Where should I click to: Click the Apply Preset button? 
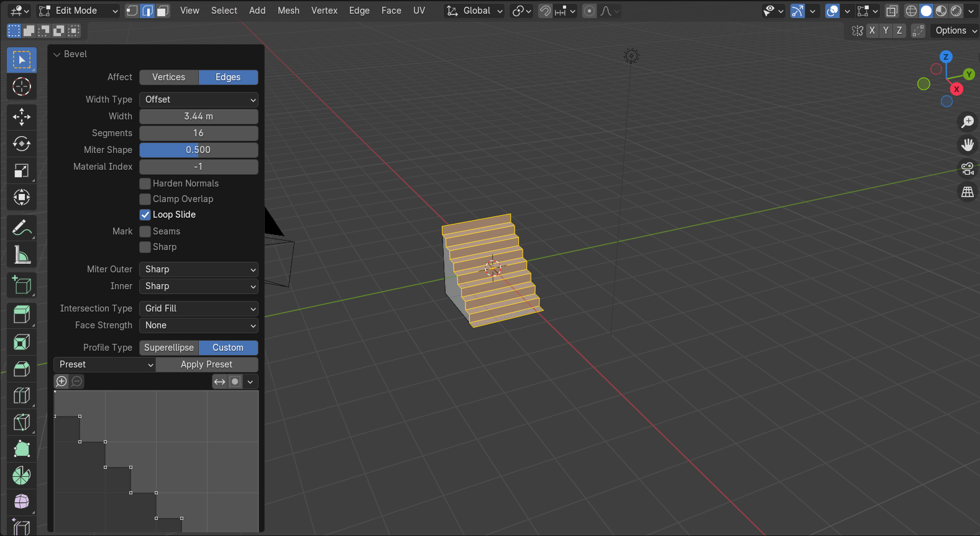tap(207, 364)
